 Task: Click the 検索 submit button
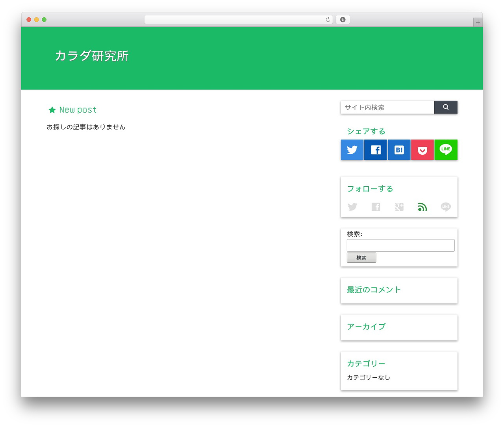click(361, 258)
